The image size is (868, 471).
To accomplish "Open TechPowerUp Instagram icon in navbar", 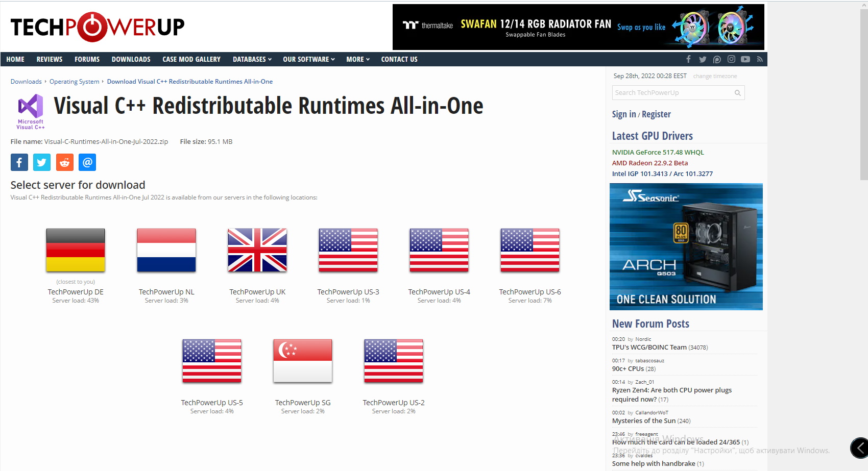I will point(731,59).
